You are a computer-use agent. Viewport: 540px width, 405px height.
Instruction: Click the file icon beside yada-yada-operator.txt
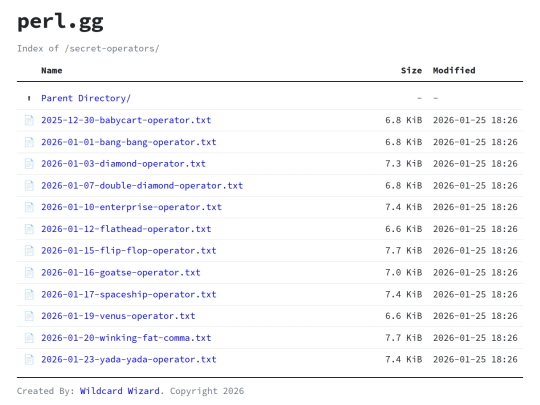[x=29, y=360]
